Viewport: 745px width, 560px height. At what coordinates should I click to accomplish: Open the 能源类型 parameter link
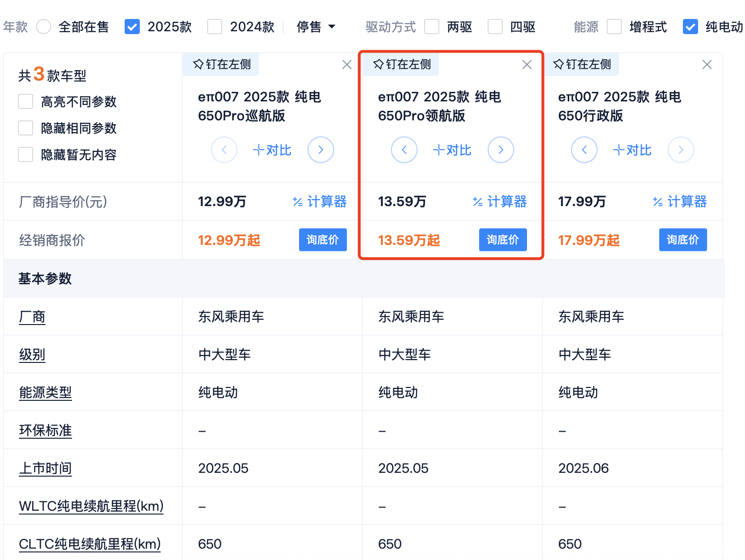coord(45,392)
